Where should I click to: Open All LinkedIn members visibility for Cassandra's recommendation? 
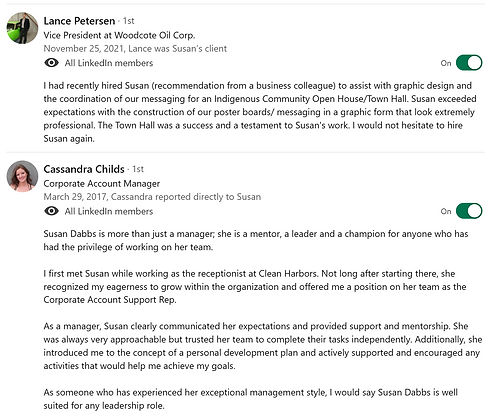click(109, 211)
